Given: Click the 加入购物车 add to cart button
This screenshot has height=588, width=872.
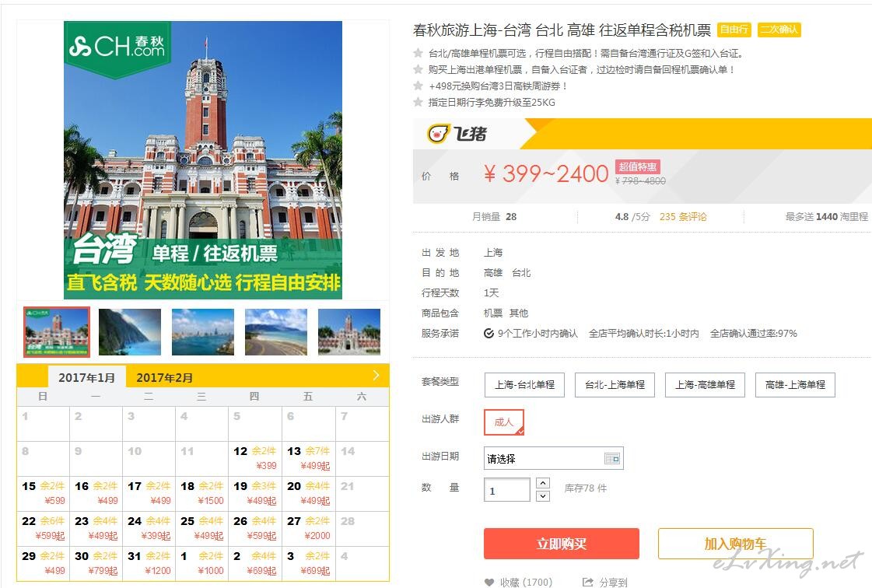Looking at the screenshot, I should click(735, 544).
